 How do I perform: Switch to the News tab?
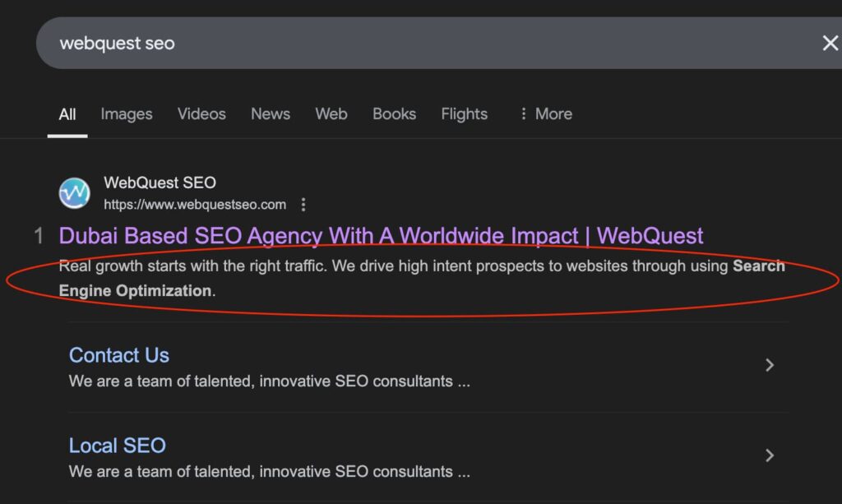[x=270, y=113]
